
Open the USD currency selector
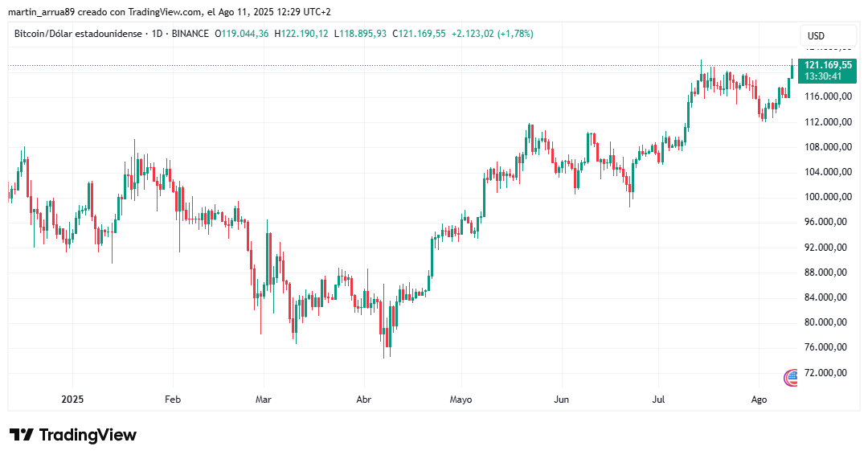(x=816, y=35)
